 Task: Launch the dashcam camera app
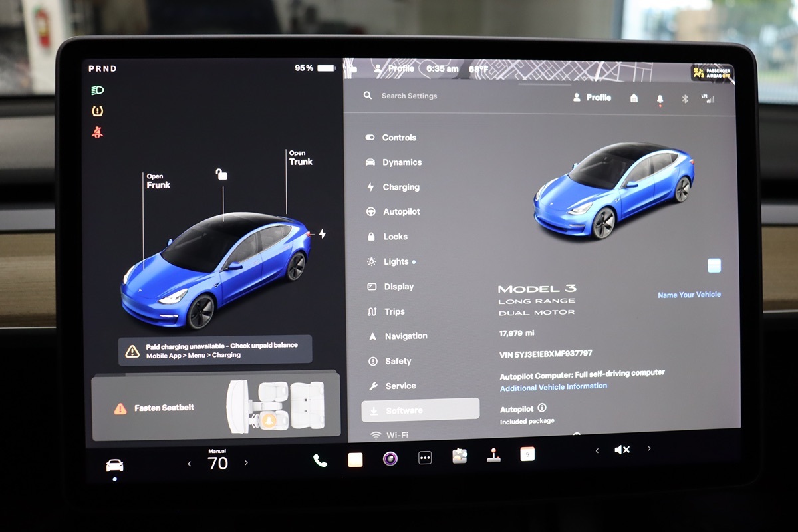(390, 458)
